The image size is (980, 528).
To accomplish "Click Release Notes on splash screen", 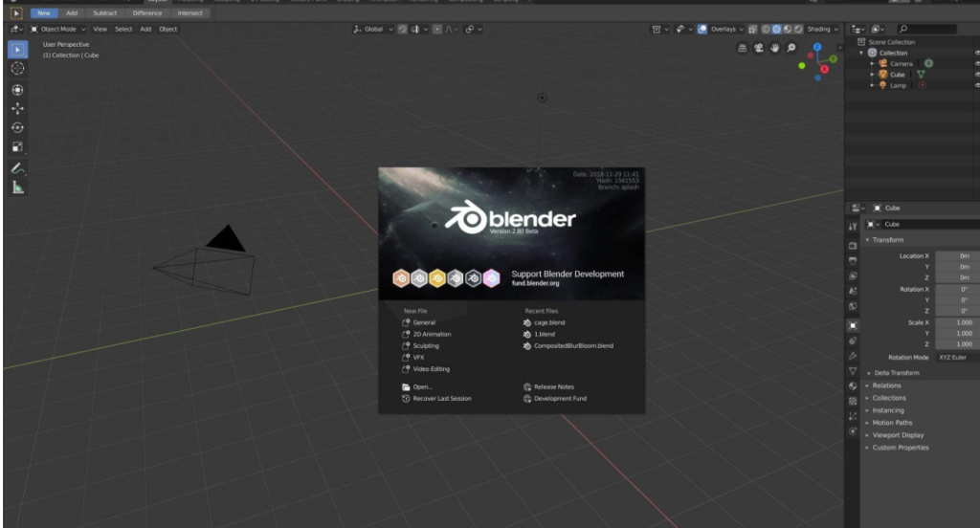I will point(553,387).
